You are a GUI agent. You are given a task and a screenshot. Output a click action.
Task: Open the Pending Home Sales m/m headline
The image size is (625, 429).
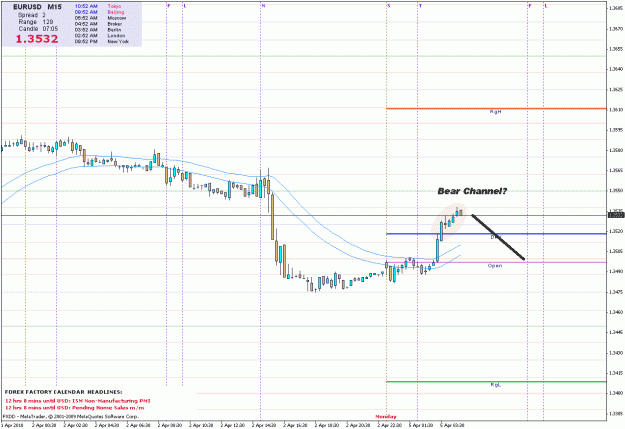click(x=75, y=408)
